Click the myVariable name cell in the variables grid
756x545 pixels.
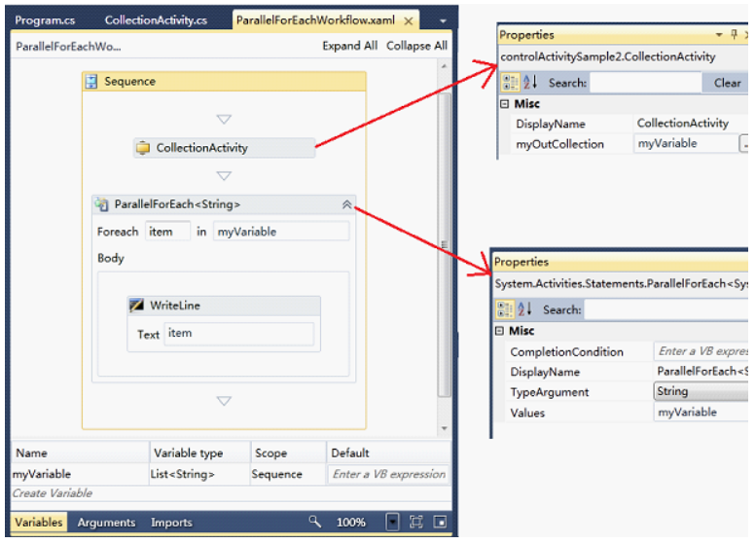80,474
